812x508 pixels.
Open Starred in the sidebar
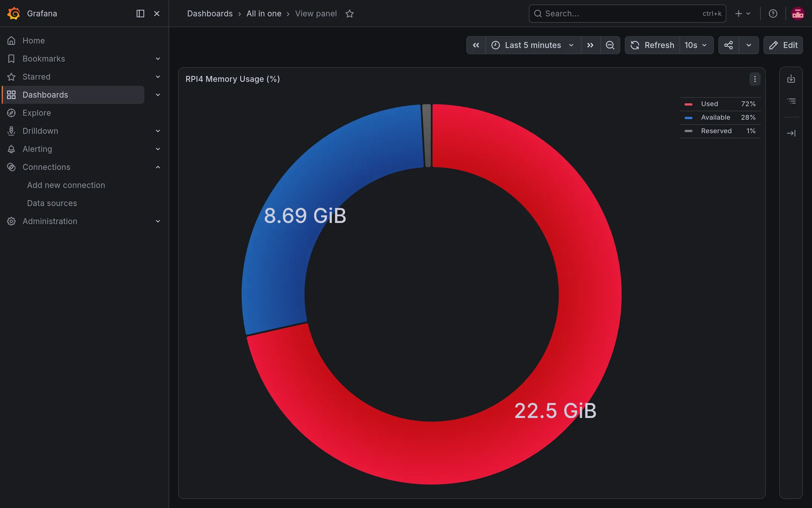point(36,77)
